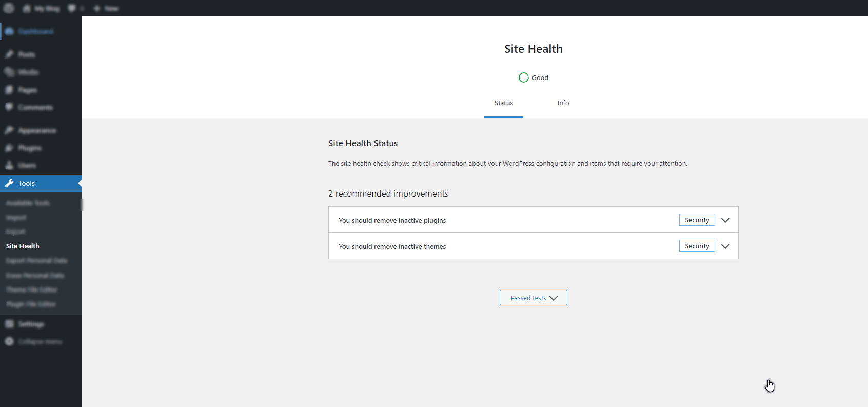
Task: Expand the Passed tests list
Action: click(533, 298)
